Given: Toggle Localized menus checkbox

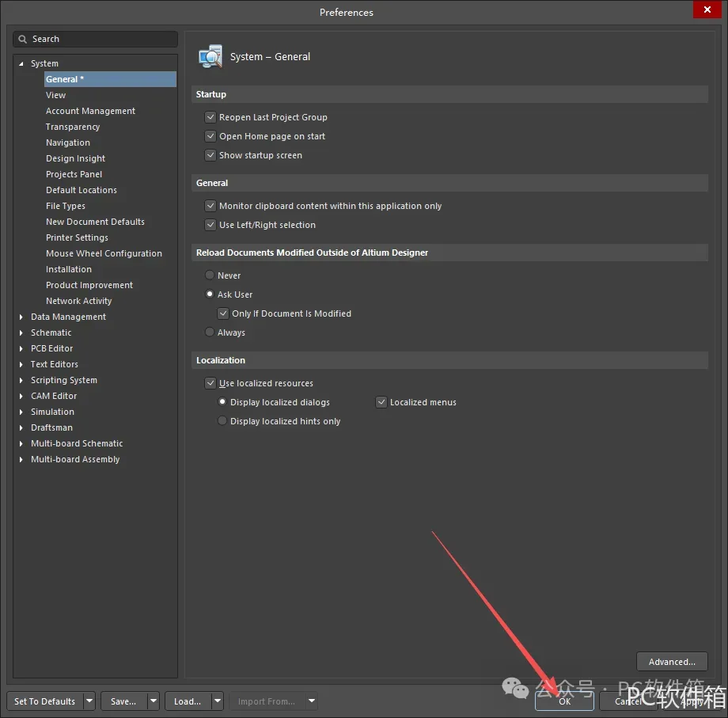Looking at the screenshot, I should (381, 402).
